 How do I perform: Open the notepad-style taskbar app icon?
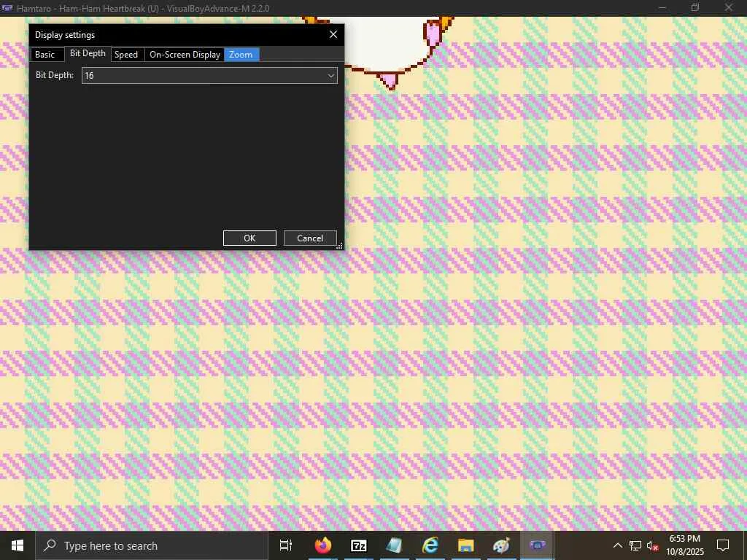coord(395,545)
